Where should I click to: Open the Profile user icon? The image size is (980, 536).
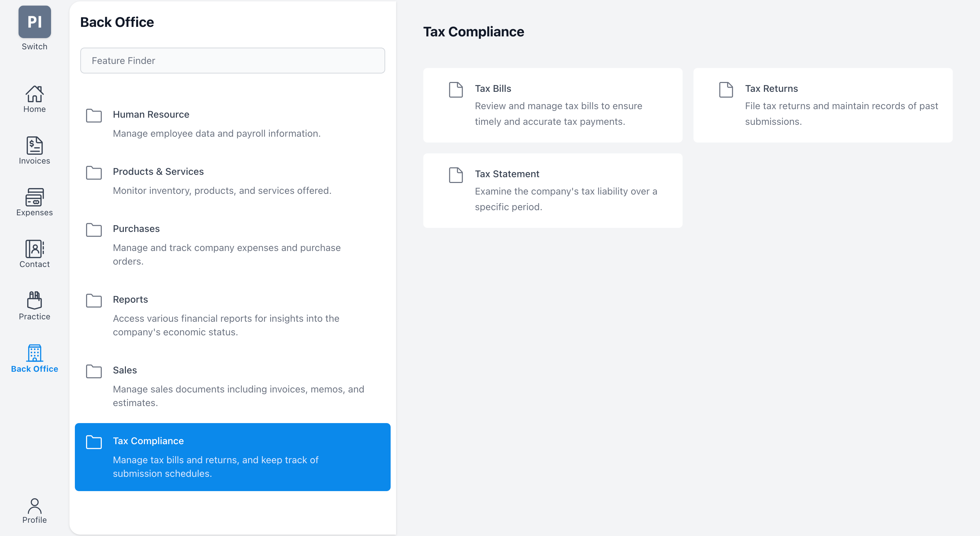(x=34, y=506)
